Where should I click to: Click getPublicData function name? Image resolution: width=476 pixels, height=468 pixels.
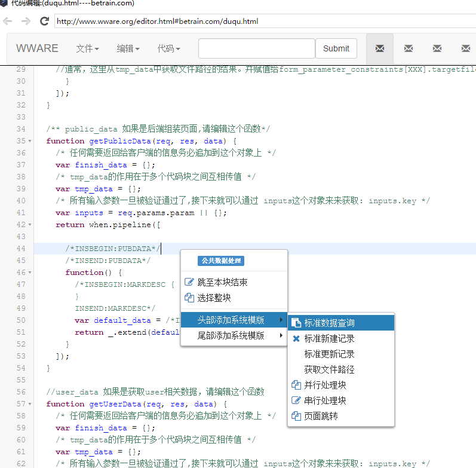(x=120, y=141)
